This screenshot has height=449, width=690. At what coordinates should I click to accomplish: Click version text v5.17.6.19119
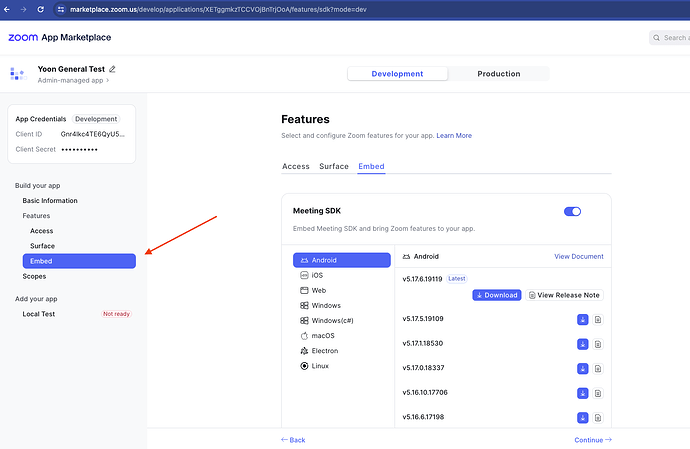point(422,279)
